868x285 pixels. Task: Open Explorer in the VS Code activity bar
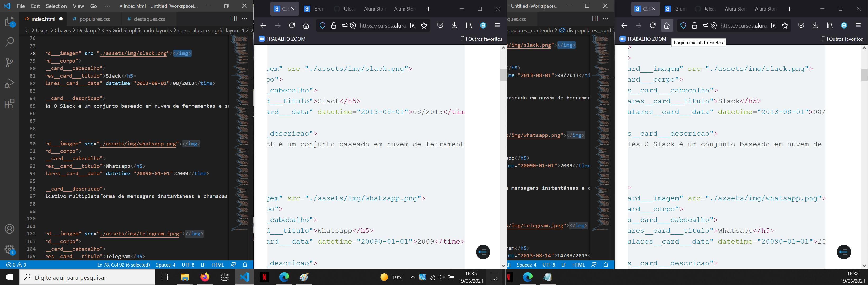pyautogui.click(x=10, y=22)
